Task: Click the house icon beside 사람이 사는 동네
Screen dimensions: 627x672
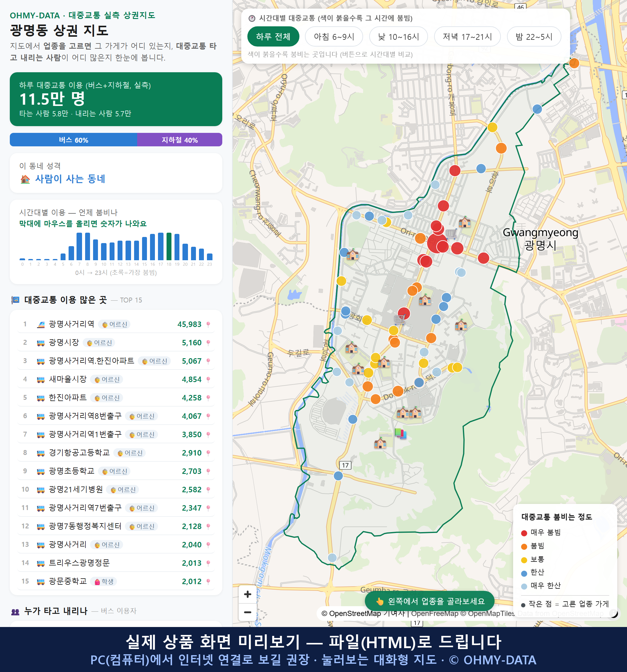Action: [25, 179]
